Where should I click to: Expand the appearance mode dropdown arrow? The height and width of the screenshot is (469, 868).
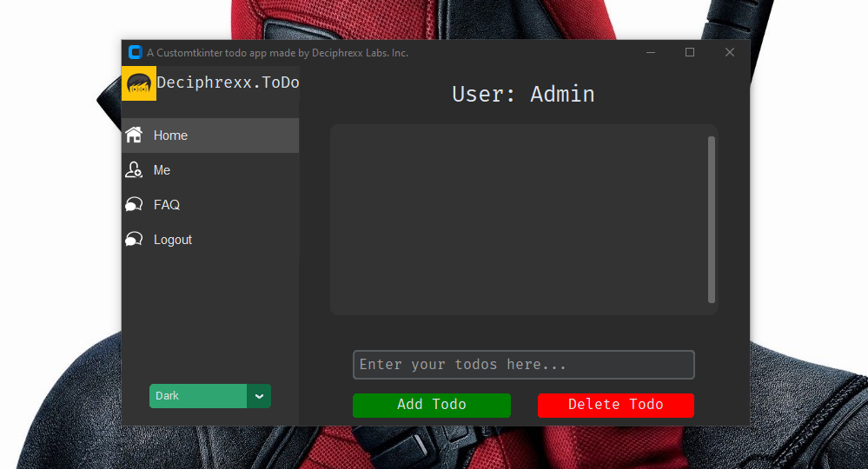(x=259, y=396)
